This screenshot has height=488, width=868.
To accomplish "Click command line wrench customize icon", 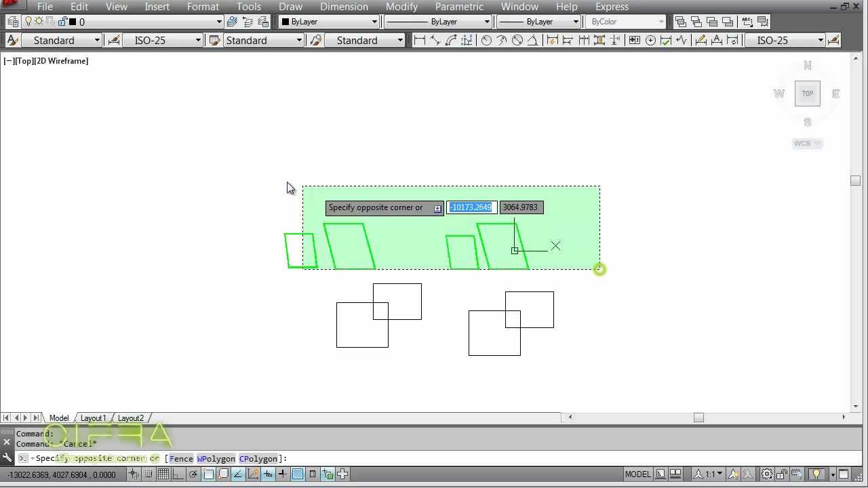I will point(7,457).
